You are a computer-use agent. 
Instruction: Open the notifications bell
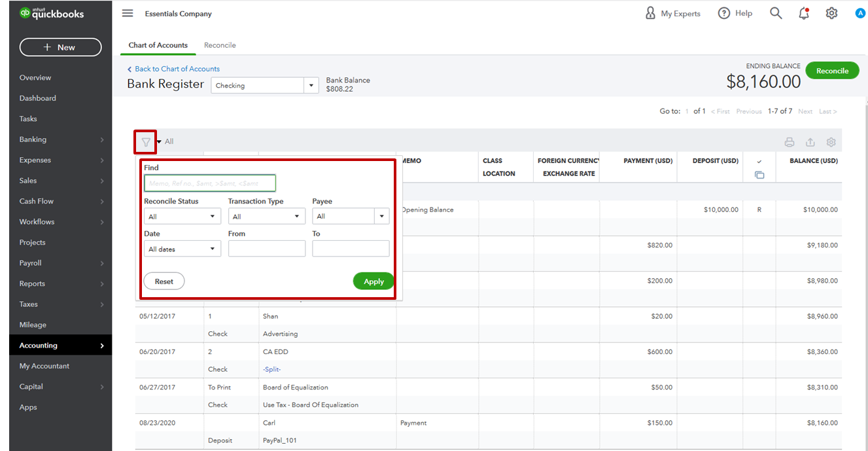tap(804, 13)
